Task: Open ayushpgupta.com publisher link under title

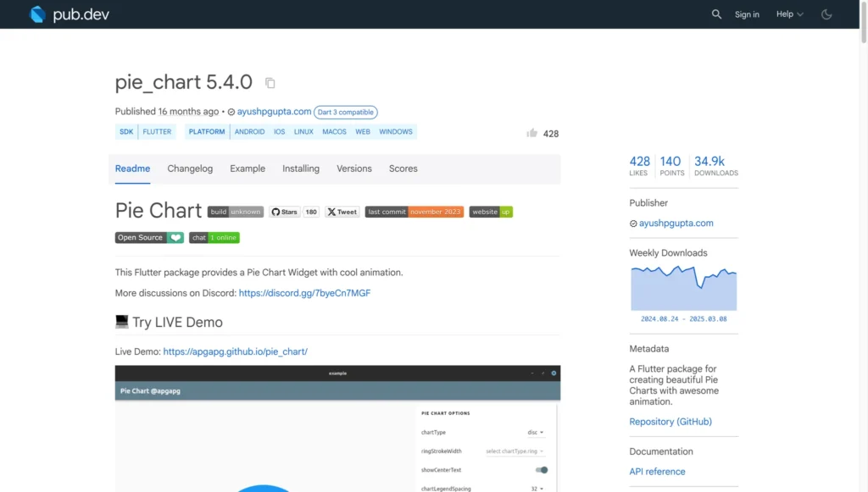Action: [274, 112]
